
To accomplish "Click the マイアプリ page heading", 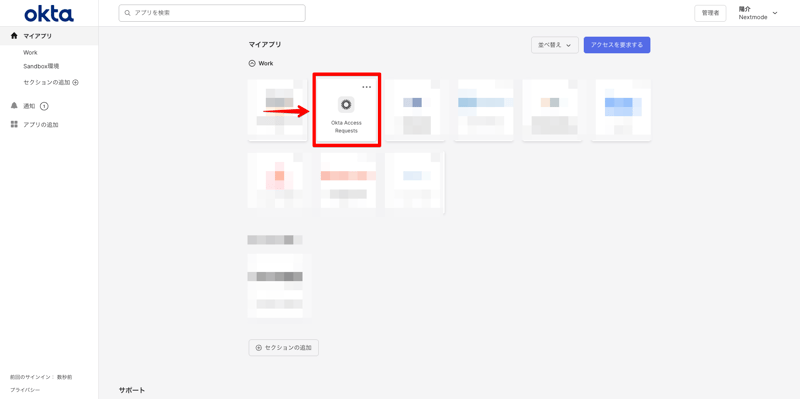I will coord(265,45).
